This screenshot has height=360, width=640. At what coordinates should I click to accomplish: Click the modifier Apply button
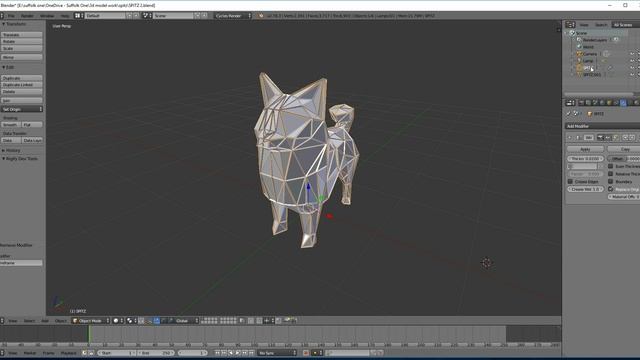[585, 149]
